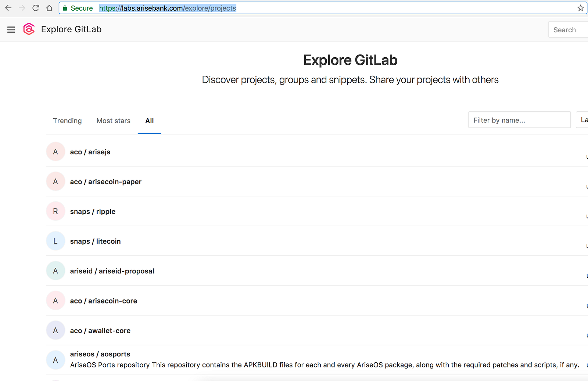
Task: Open the aco / arisecoin-paper project
Action: pyautogui.click(x=106, y=181)
